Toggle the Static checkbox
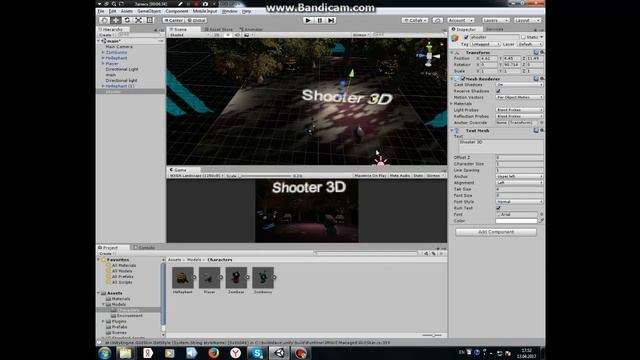The height and width of the screenshot is (360, 640). coord(523,37)
